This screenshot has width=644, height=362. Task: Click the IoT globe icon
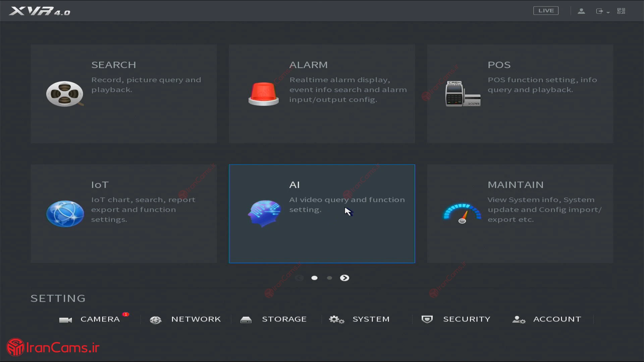pyautogui.click(x=65, y=214)
